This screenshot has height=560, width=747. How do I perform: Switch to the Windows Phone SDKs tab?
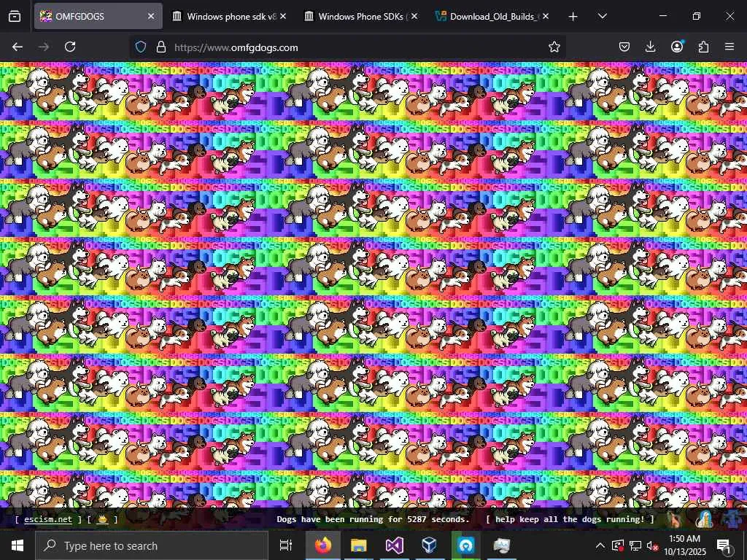[362, 16]
